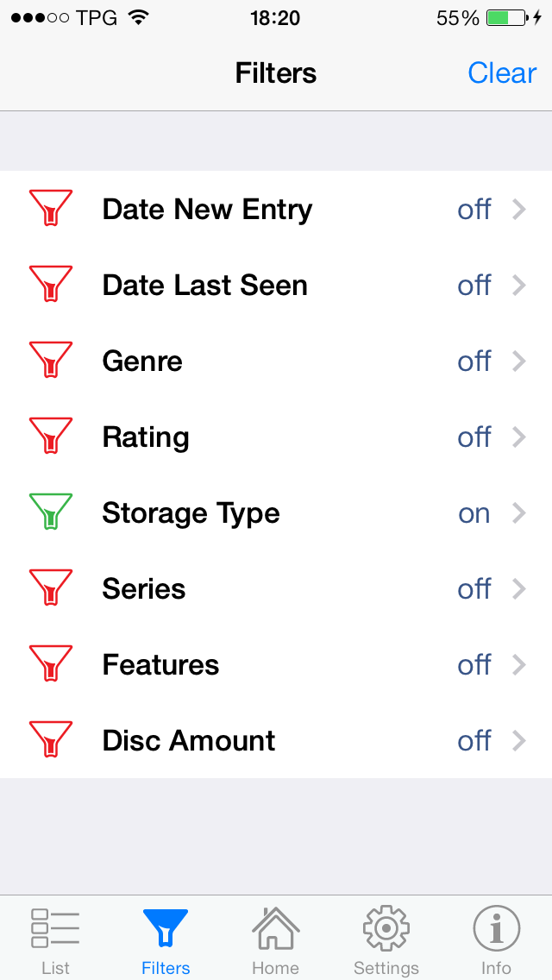Screen dimensions: 552x980
Task: Expand the Date Last Seen chevron
Action: 519,285
